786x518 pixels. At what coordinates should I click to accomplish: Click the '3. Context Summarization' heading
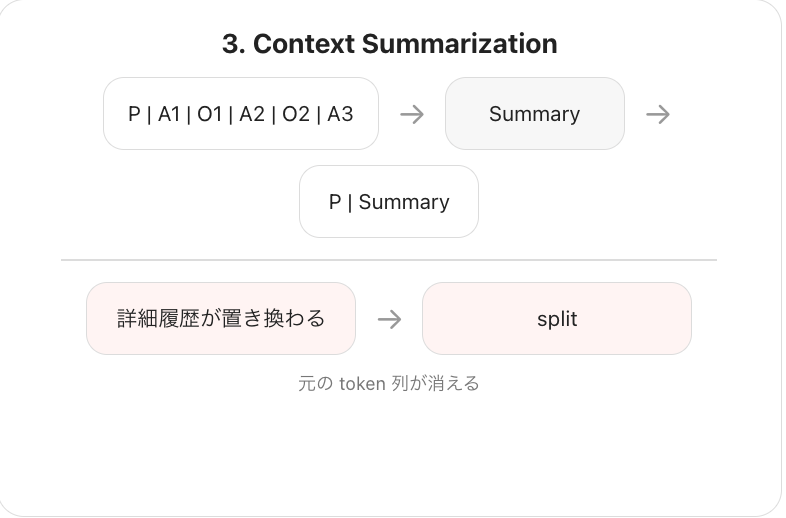(x=389, y=44)
